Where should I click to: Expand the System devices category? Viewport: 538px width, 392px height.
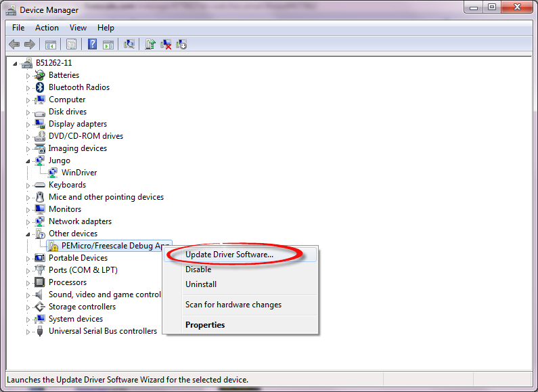point(28,320)
